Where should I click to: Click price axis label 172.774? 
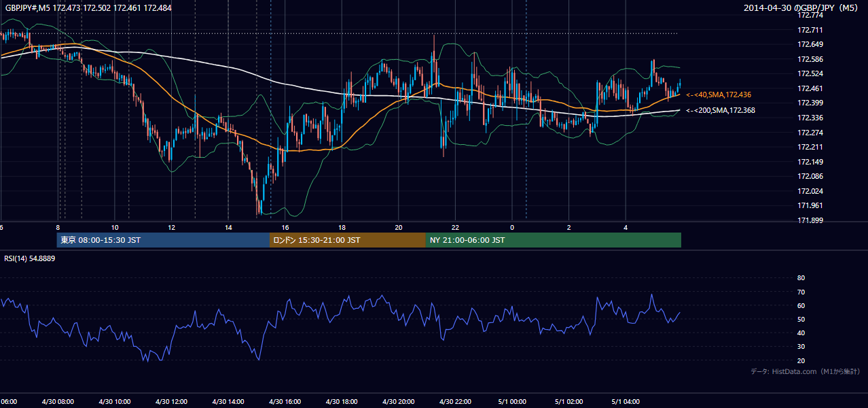[x=810, y=15]
